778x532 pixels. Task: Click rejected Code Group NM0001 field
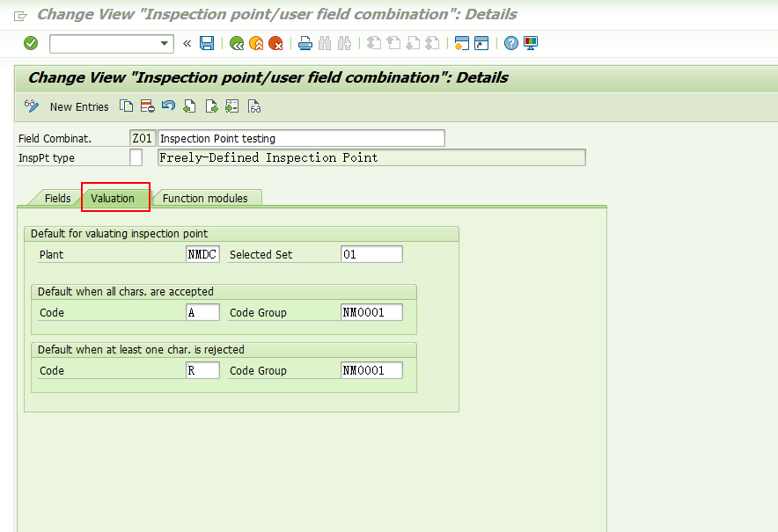(371, 370)
